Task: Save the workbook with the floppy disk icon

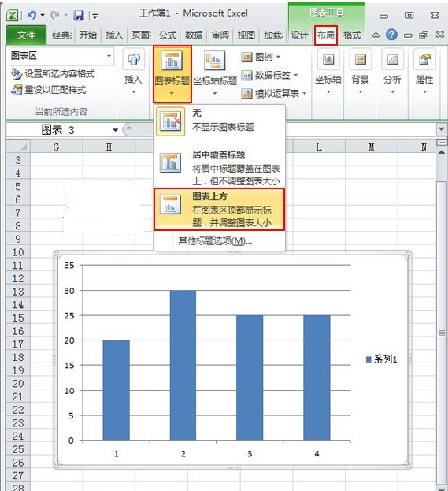Action: [79, 15]
